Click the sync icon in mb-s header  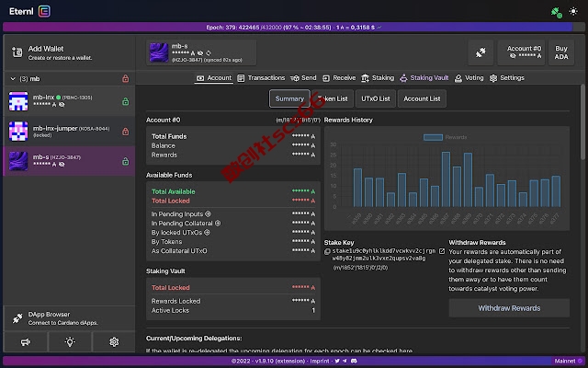click(x=209, y=53)
